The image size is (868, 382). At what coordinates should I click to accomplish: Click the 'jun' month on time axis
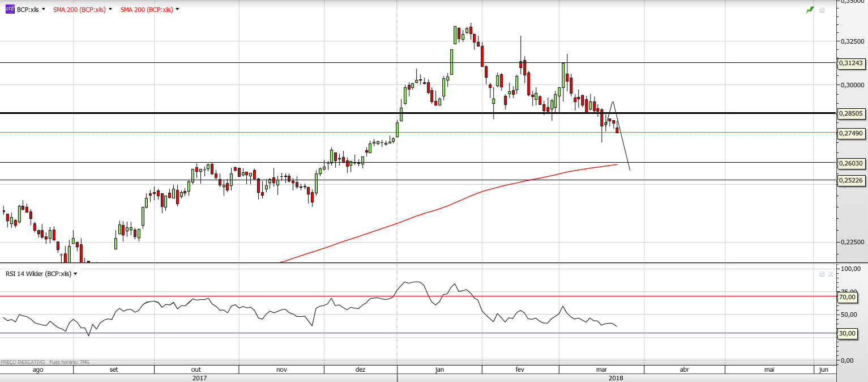point(824,370)
